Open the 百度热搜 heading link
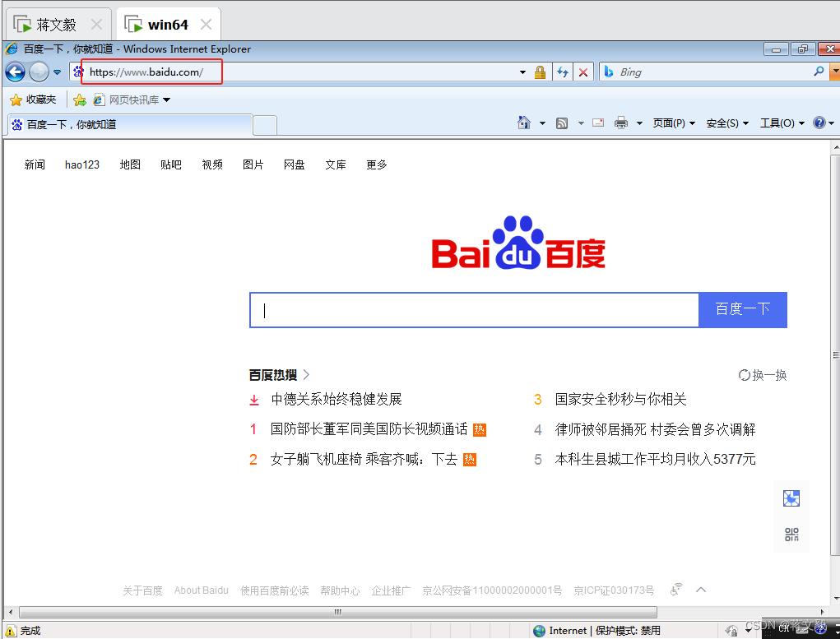The width and height of the screenshot is (840, 639). pyautogui.click(x=279, y=375)
